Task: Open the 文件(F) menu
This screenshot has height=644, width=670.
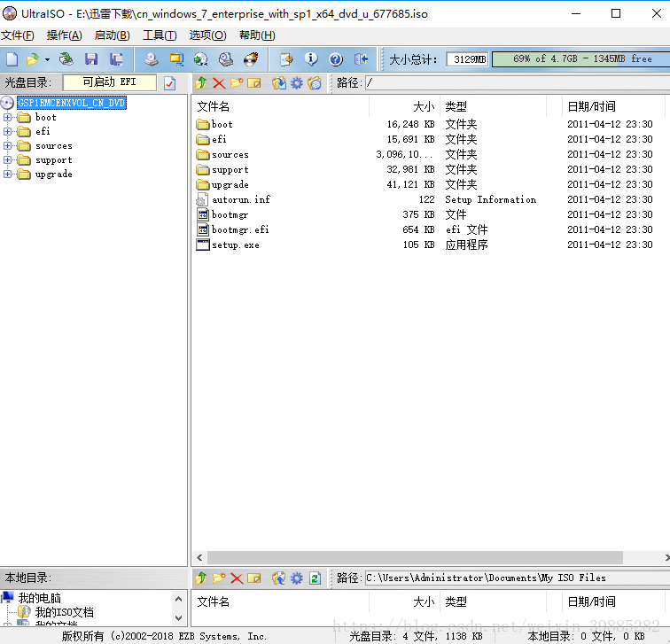Action: (18, 35)
